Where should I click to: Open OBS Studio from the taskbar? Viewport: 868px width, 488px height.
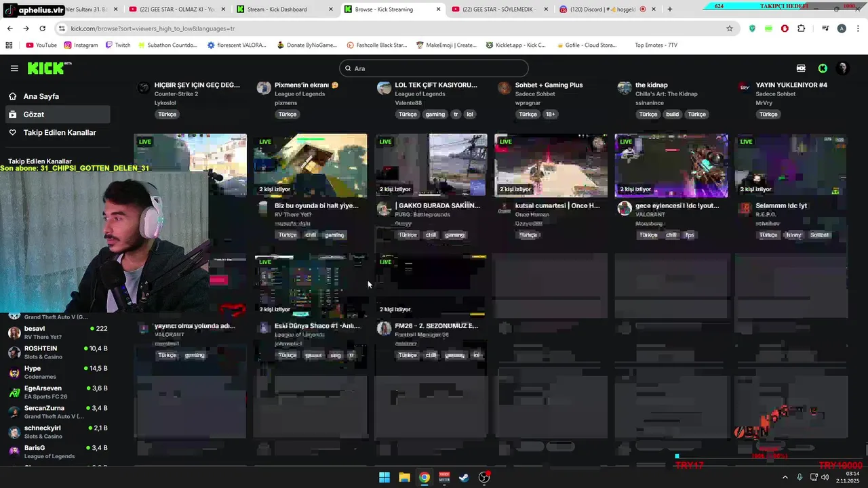click(x=484, y=477)
